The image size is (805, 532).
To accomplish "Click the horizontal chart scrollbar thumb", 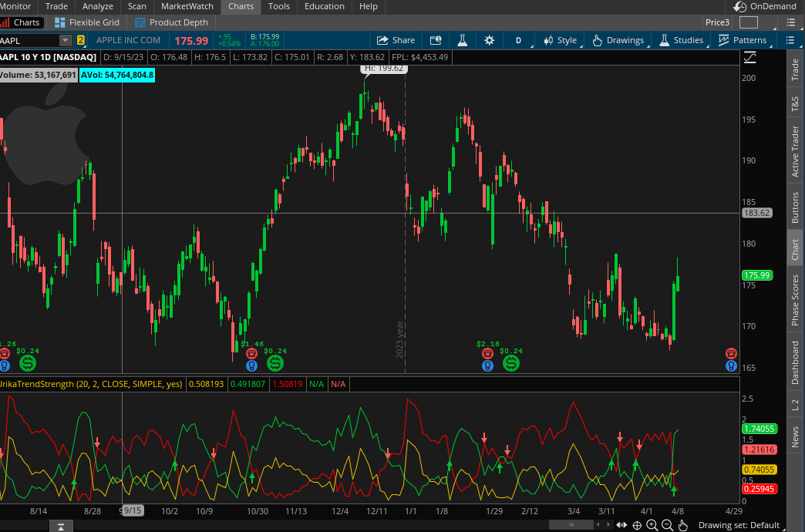I will [x=571, y=525].
